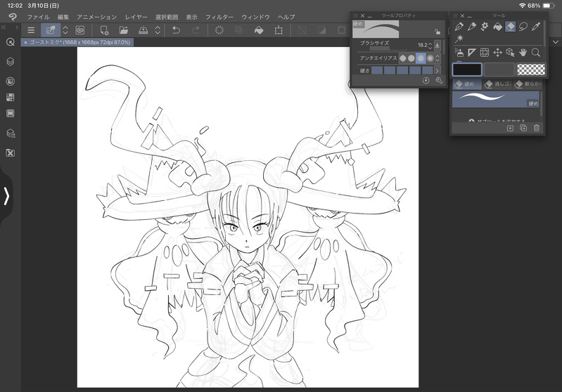Select the Hand pan tool
Image resolution: width=562 pixels, height=392 pixels.
tap(523, 53)
